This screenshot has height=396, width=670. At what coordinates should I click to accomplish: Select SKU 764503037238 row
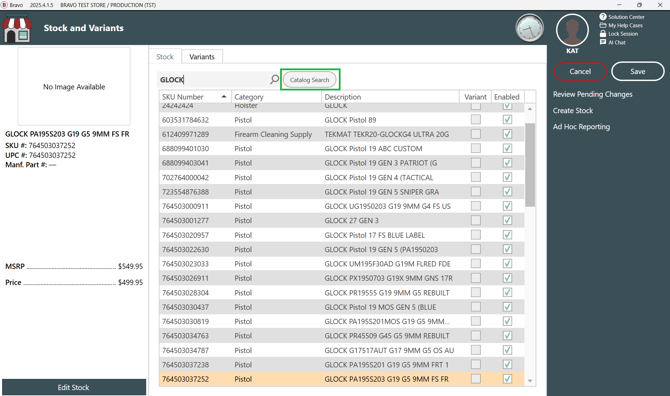click(341, 364)
